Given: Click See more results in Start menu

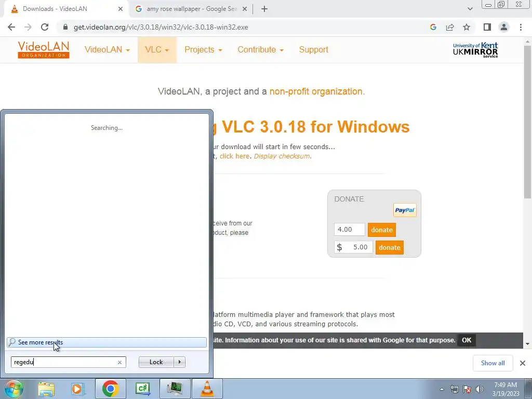Looking at the screenshot, I should 107,342.
